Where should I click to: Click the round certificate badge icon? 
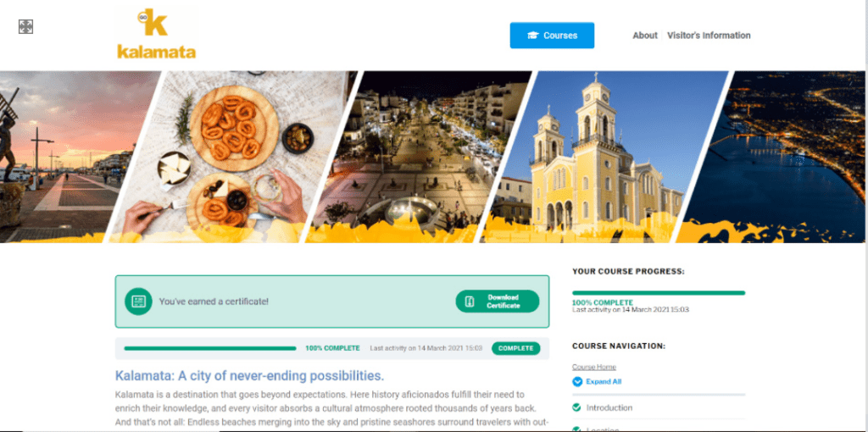[x=138, y=302]
